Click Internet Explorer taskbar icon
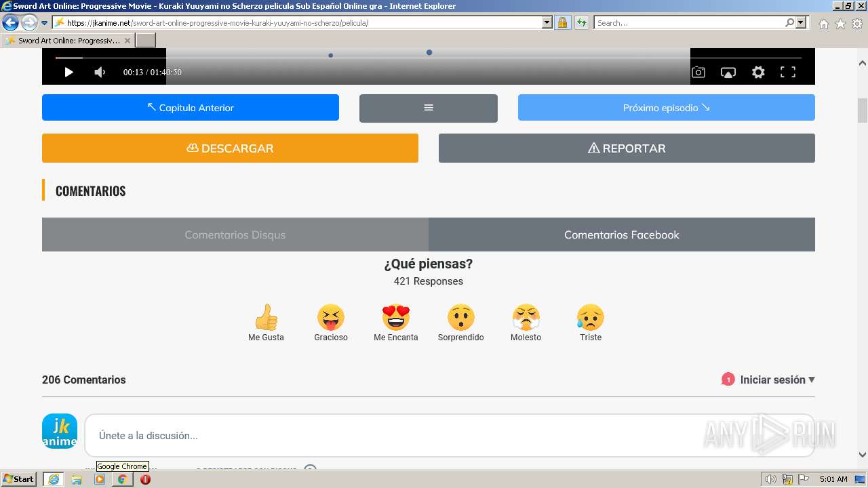868x488 pixels. 53,479
